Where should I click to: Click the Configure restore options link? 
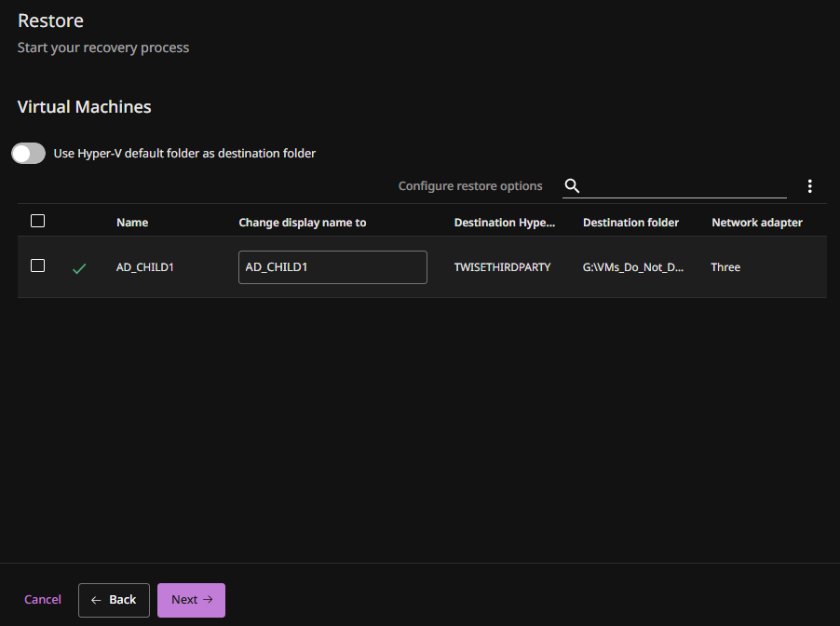tap(470, 186)
